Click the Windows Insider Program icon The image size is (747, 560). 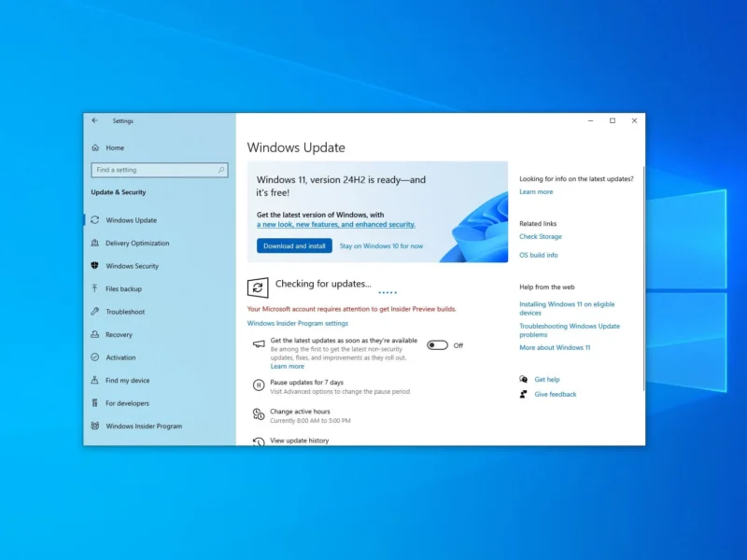point(96,426)
